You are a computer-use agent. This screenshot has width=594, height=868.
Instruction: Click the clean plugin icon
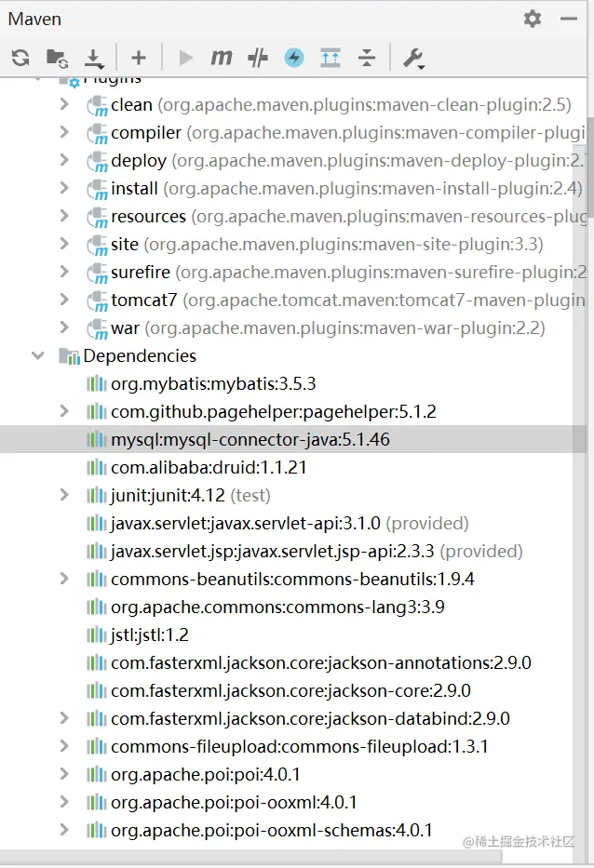(x=97, y=106)
